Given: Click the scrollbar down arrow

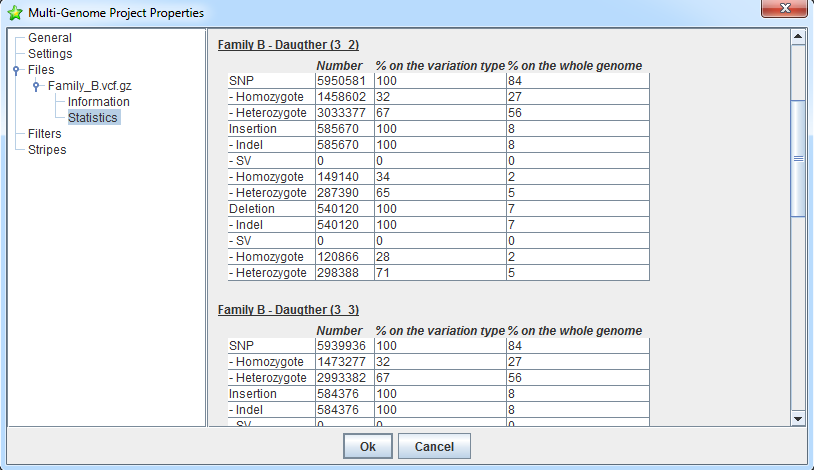Looking at the screenshot, I should (798, 417).
